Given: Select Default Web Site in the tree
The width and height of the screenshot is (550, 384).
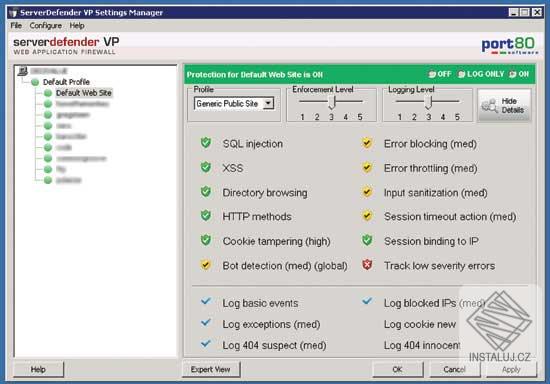Looking at the screenshot, I should pyautogui.click(x=83, y=93).
